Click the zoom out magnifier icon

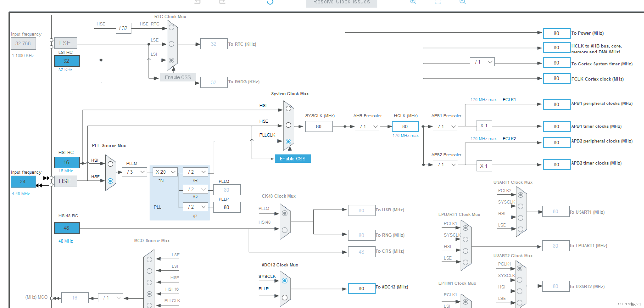point(463,2)
